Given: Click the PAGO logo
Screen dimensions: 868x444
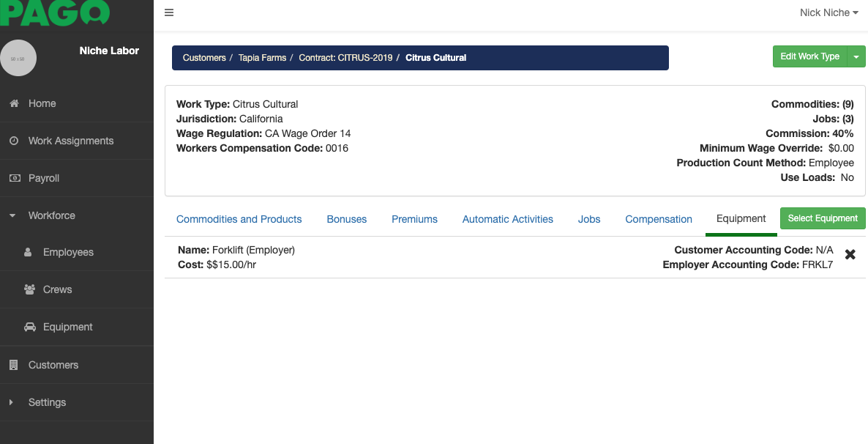Looking at the screenshot, I should 55,12.
